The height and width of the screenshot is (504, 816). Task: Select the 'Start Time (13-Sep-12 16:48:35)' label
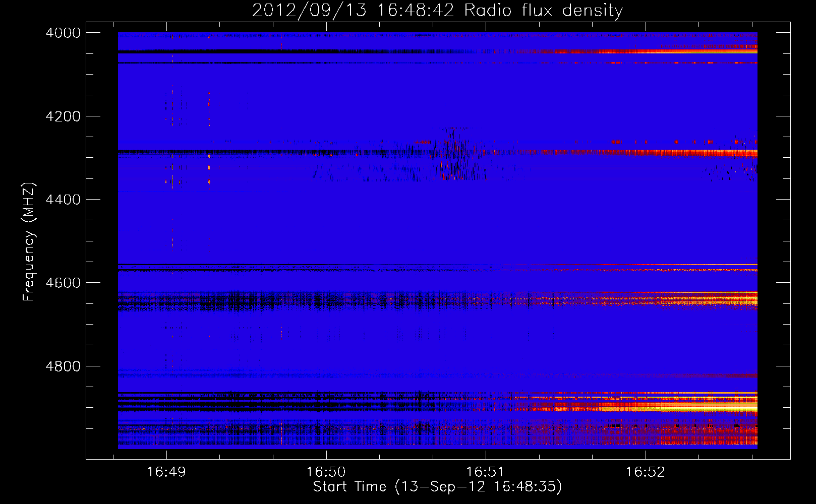coord(437,486)
